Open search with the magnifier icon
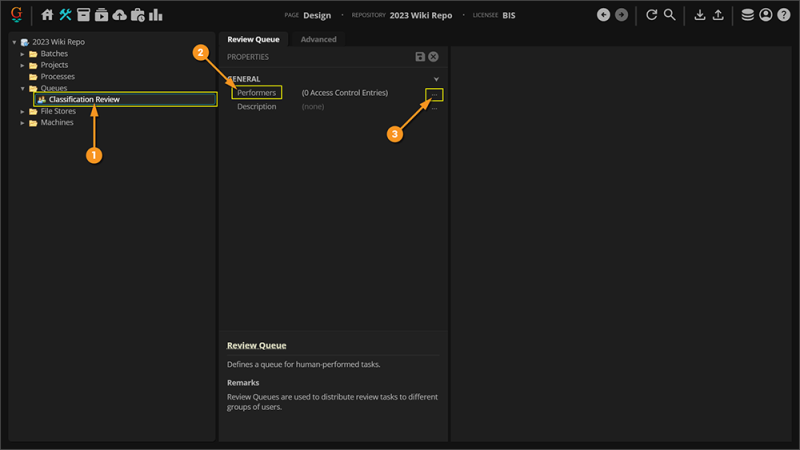The height and width of the screenshot is (450, 800). [x=670, y=15]
